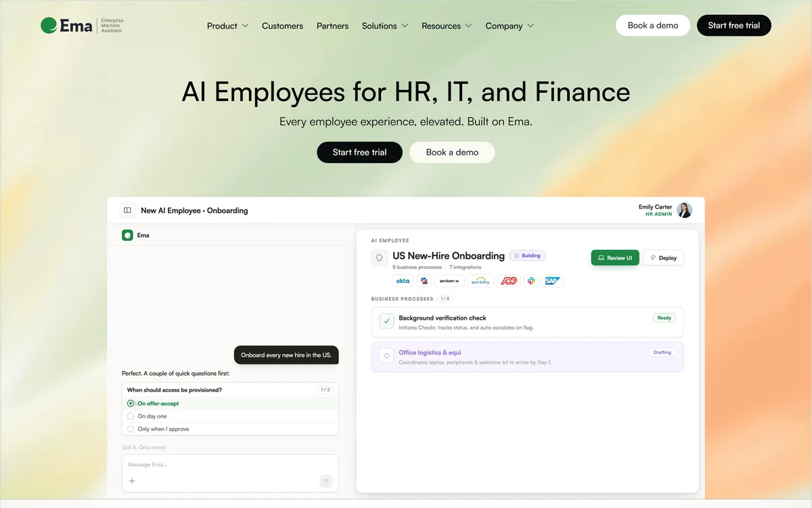Click the Ema logo in header
Viewport: 812px width, 508px height.
pyautogui.click(x=82, y=26)
